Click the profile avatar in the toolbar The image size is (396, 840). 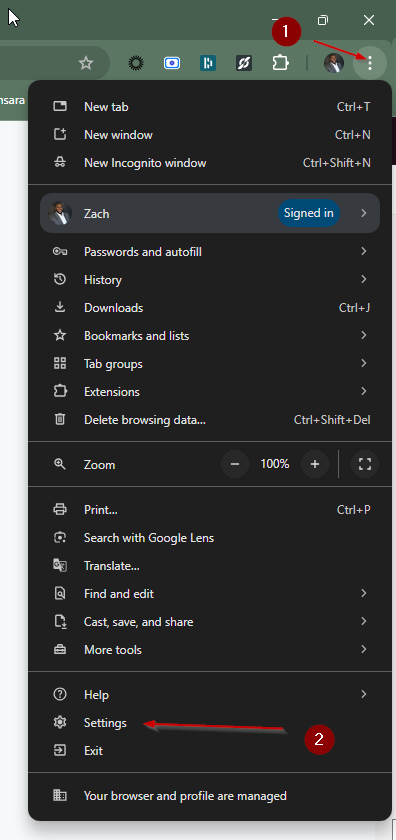(x=334, y=63)
